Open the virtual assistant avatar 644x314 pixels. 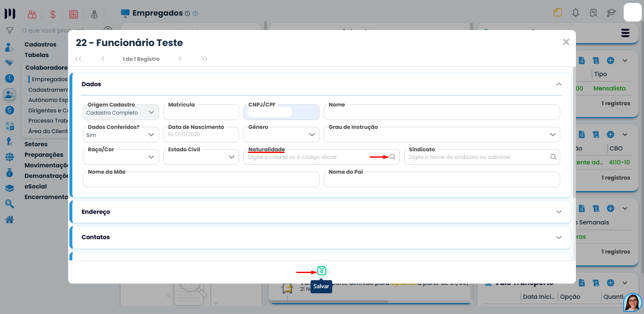(633, 302)
